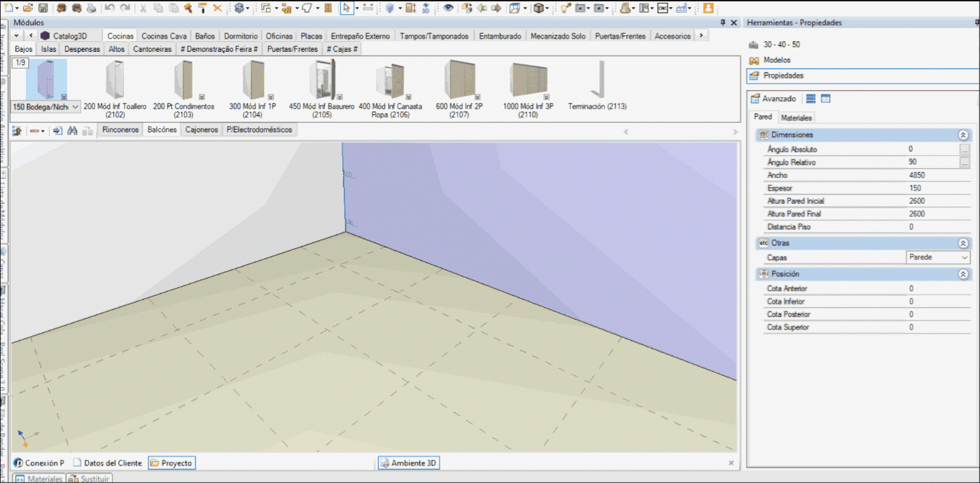Open the Ángulo Relativo ellipsis button
This screenshot has height=483, width=980.
pos(965,162)
